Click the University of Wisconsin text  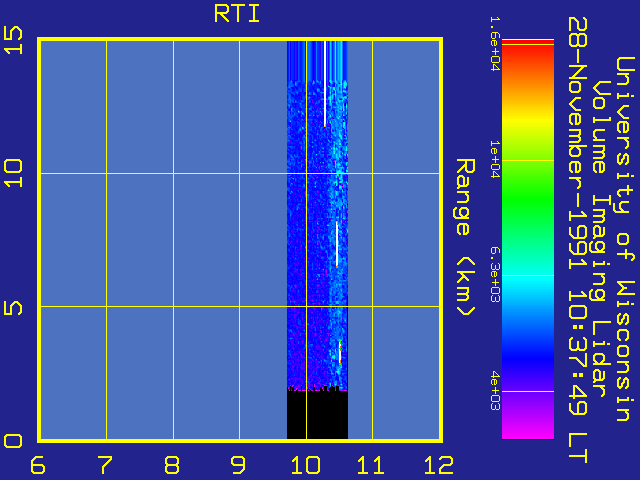(624, 240)
